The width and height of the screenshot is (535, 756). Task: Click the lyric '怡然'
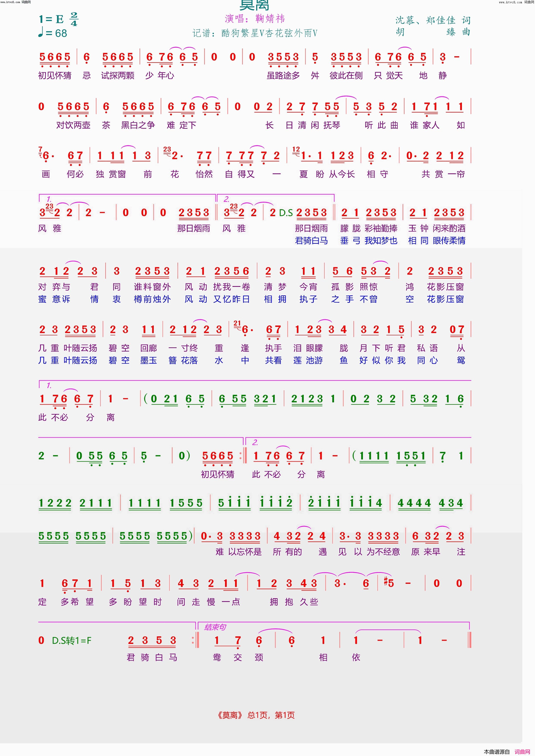[x=204, y=174]
